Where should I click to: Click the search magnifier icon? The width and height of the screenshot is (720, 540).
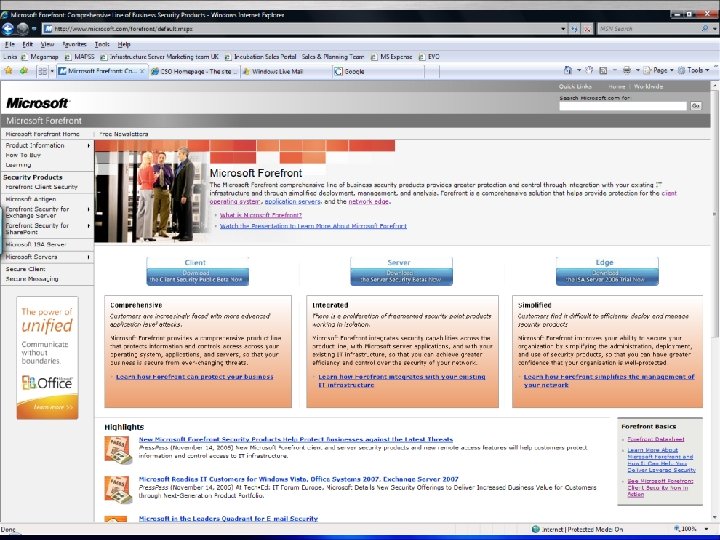click(x=705, y=28)
